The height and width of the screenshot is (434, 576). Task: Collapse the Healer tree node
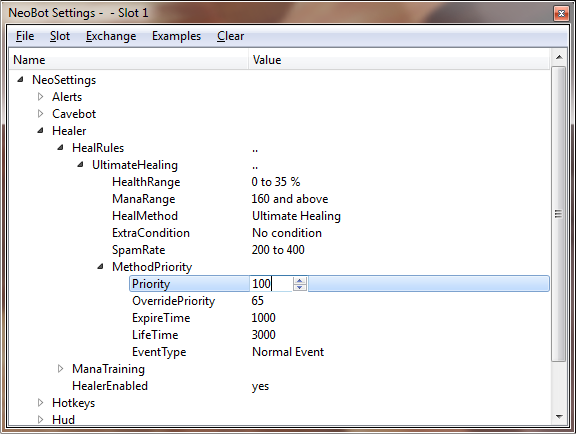click(40, 130)
